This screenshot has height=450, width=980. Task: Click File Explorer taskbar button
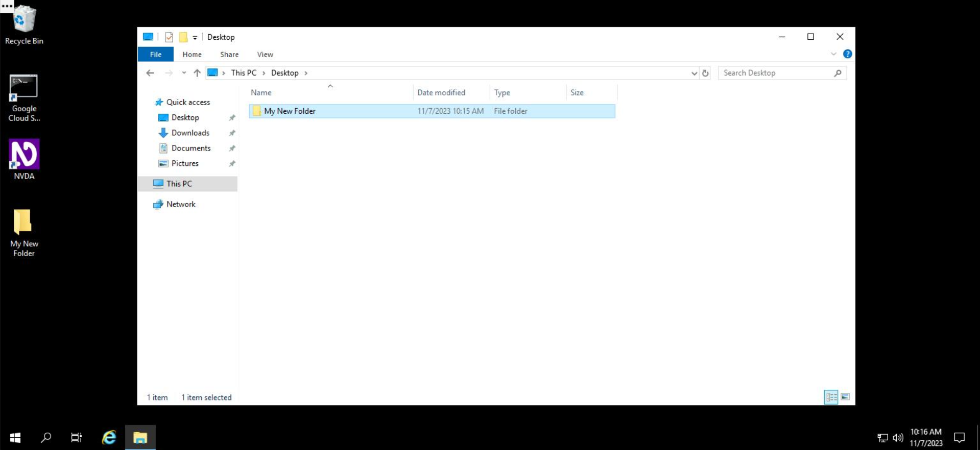[140, 438]
